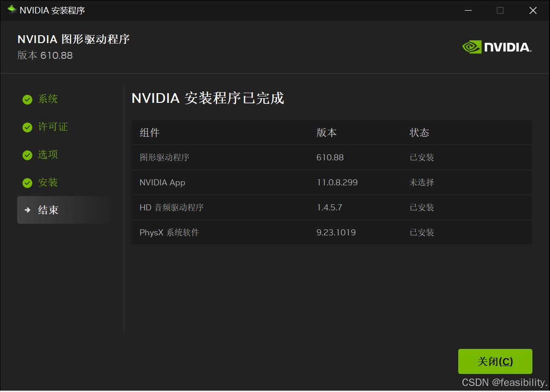Click 已安装 status in HD 音频驱动程序 row
This screenshot has width=550, height=392.
pyautogui.click(x=422, y=208)
